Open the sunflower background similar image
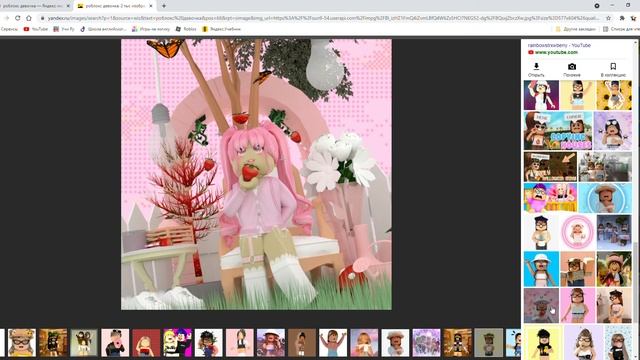 (614, 95)
